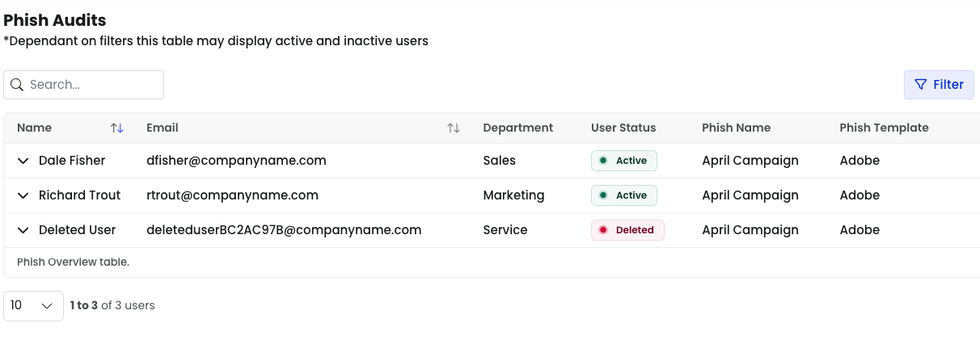This screenshot has height=340, width=980.
Task: Expand the Richard Trout row
Action: click(23, 195)
